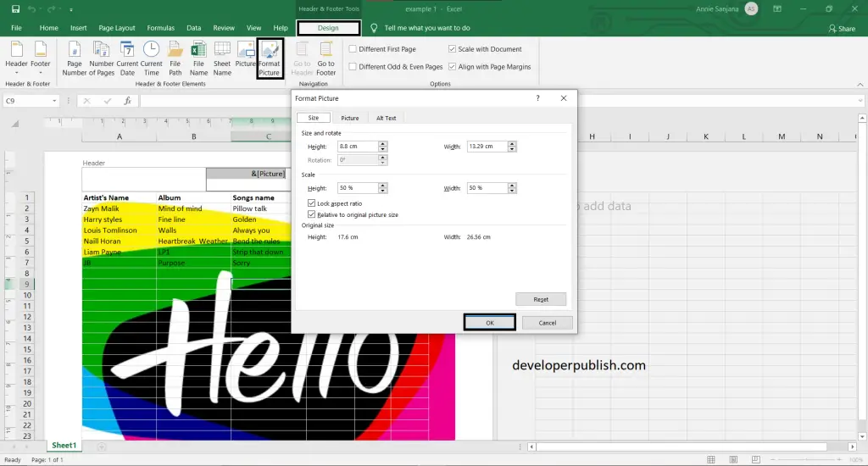This screenshot has height=466, width=868.
Task: Click the Sheet1 sheet tab
Action: [x=64, y=446]
